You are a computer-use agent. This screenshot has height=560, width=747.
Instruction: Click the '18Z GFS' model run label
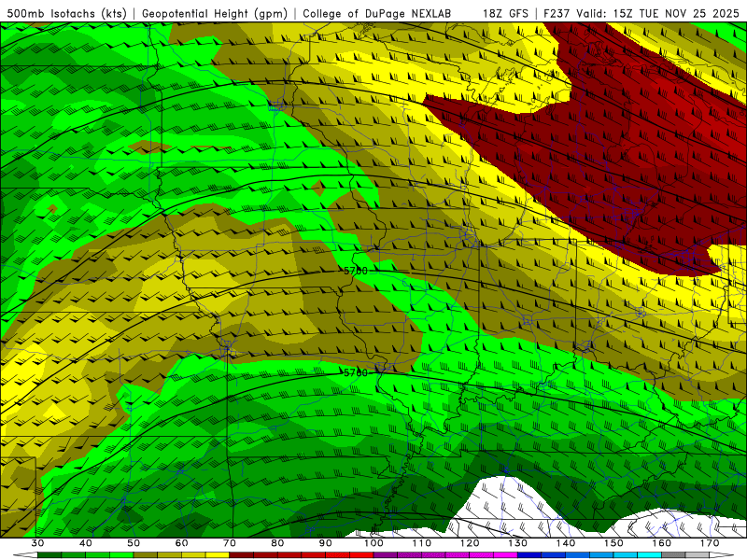[x=505, y=13]
